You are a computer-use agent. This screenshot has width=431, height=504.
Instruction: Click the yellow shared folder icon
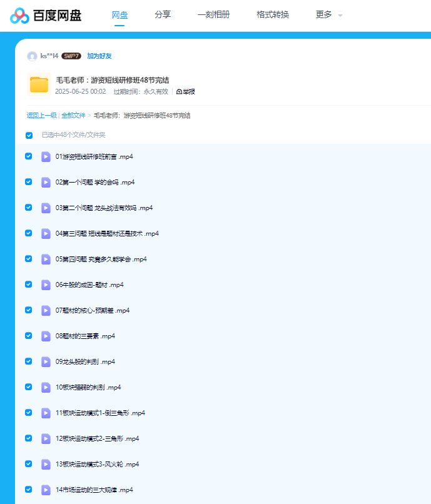(x=39, y=84)
